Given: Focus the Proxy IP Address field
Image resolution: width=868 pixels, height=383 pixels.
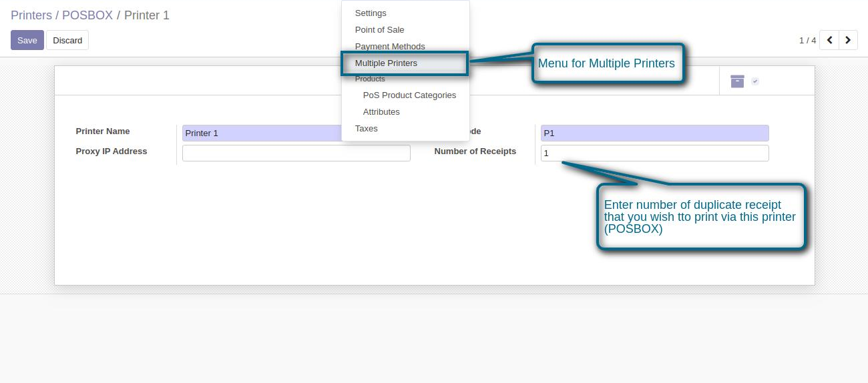Looking at the screenshot, I should 296,153.
